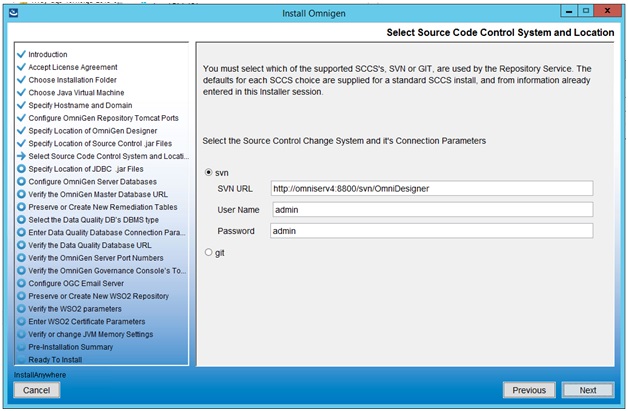Click the 'User Name' field label
The width and height of the screenshot is (628, 411).
(238, 210)
